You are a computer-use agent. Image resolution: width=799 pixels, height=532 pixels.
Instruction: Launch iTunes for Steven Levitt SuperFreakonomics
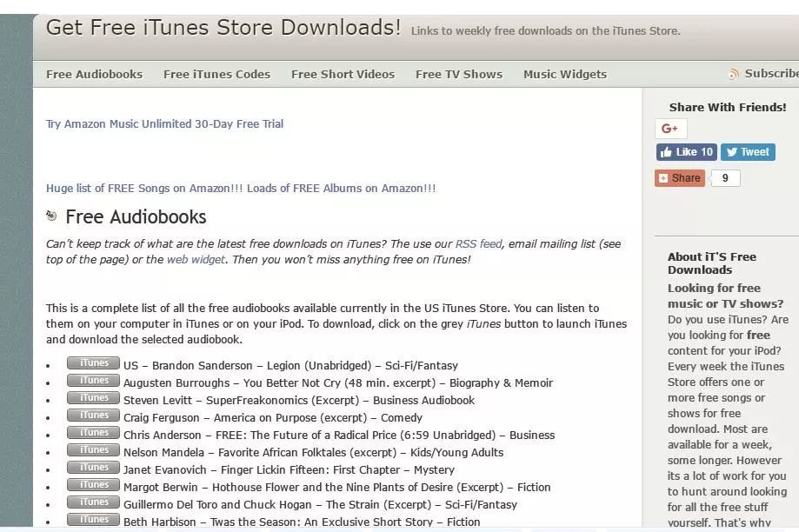click(x=93, y=397)
